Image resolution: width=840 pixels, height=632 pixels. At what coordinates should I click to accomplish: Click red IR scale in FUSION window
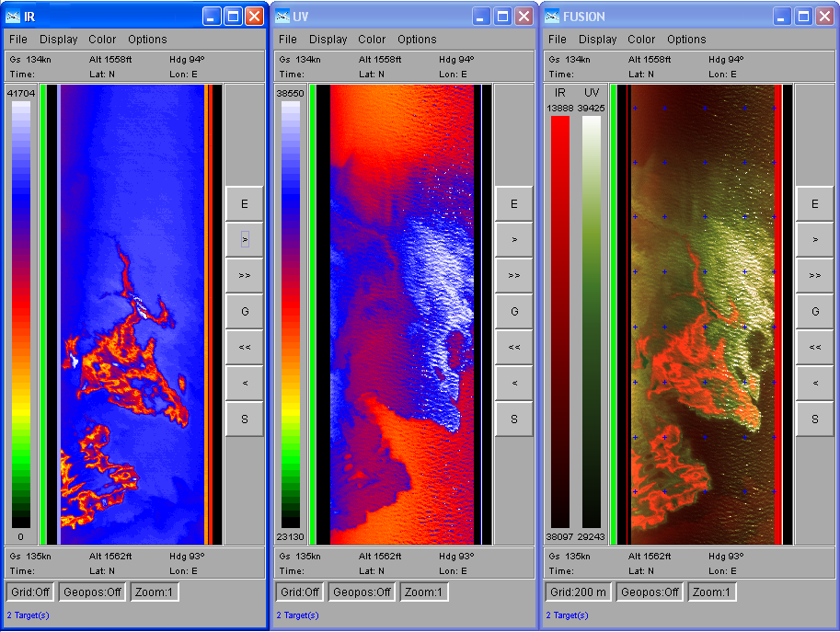pyautogui.click(x=560, y=322)
